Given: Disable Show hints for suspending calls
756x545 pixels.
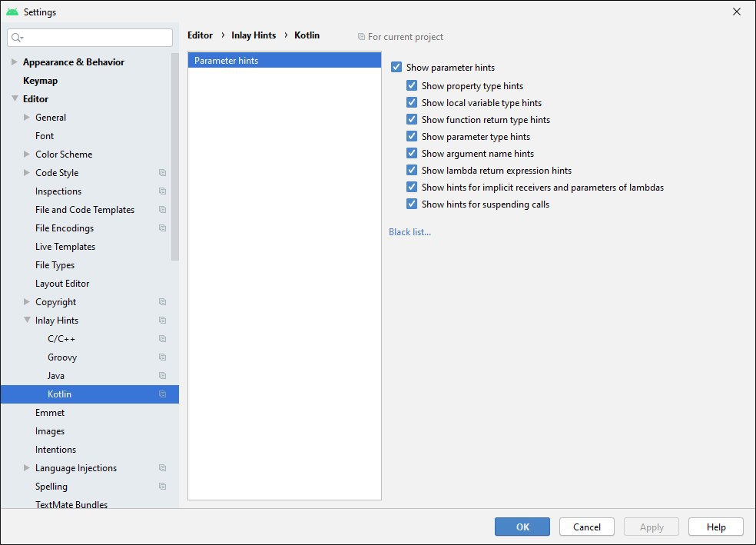Looking at the screenshot, I should click(x=412, y=204).
